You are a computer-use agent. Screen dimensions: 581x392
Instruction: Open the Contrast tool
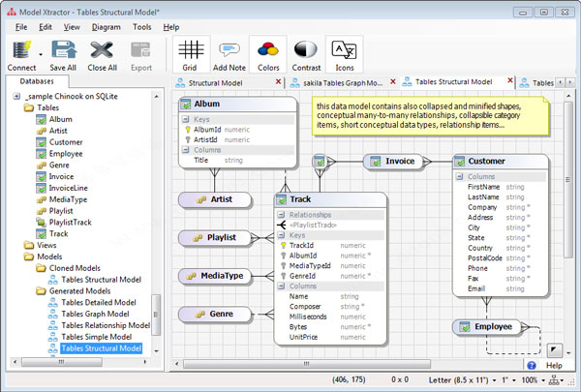(305, 49)
